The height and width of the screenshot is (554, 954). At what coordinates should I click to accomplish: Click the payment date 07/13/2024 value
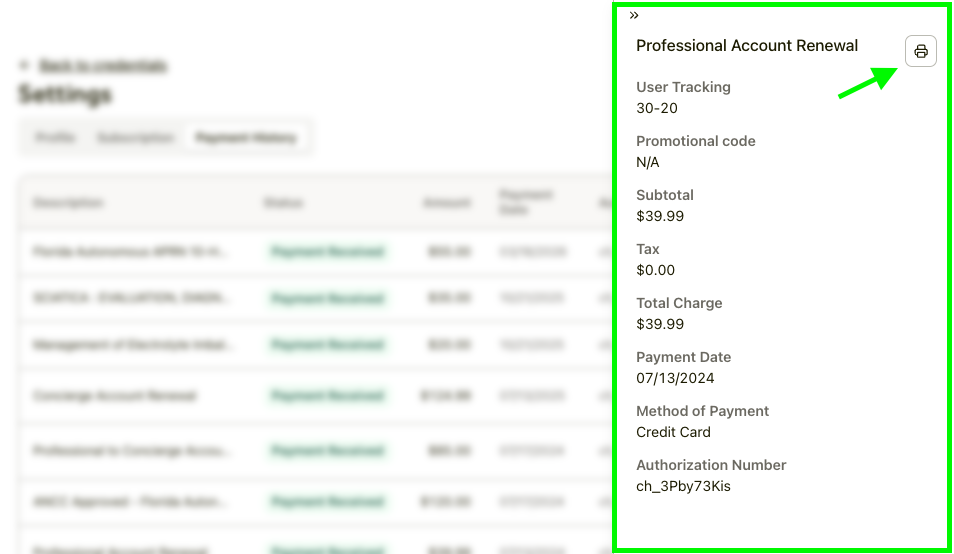(675, 378)
